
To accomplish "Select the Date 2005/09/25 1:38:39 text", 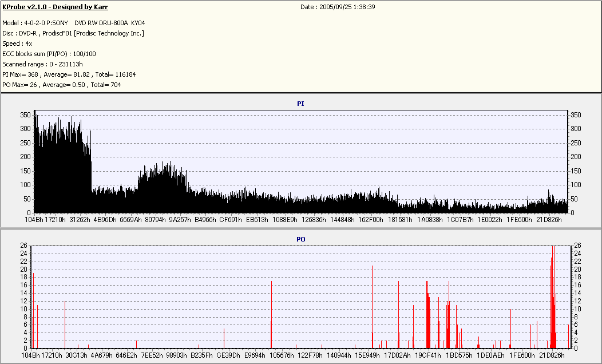I will click(338, 7).
